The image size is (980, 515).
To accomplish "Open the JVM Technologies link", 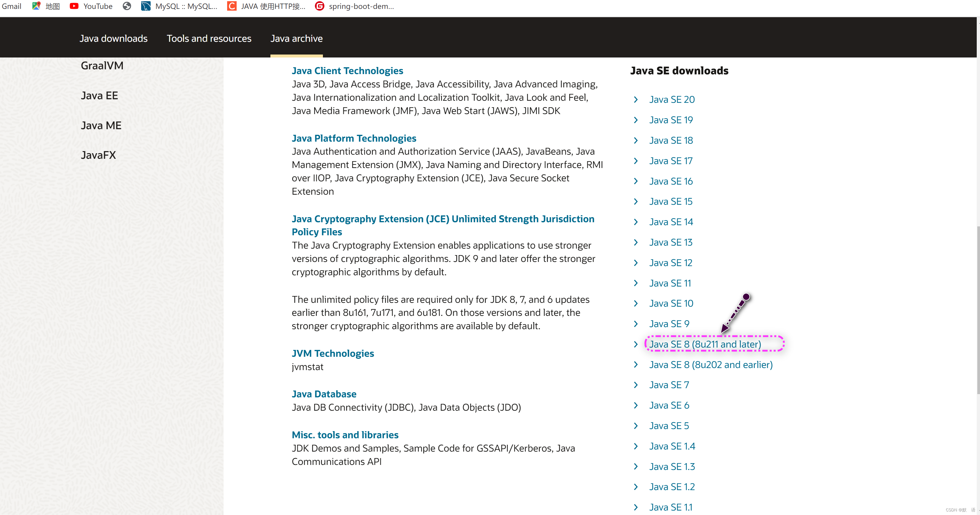I will coord(332,354).
